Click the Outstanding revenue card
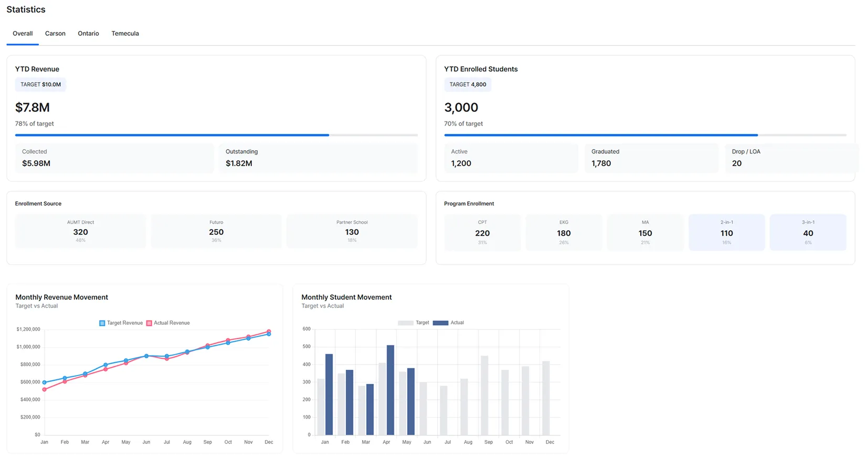The height and width of the screenshot is (457, 868). point(318,158)
